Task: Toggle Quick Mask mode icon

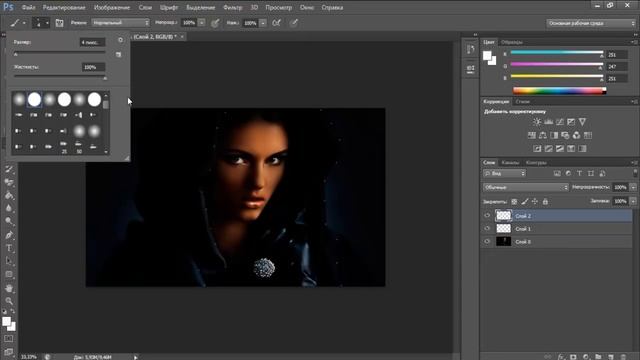Action: 9,339
